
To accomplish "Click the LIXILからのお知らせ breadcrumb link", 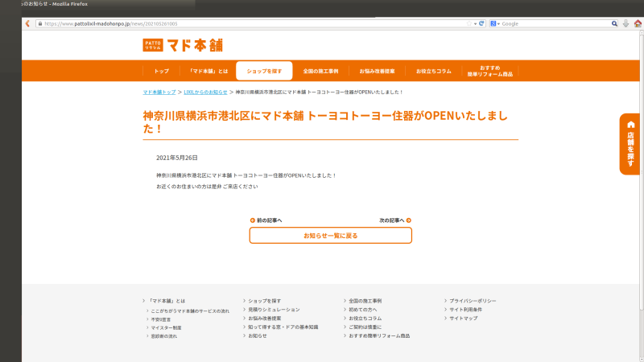I will 205,93.
